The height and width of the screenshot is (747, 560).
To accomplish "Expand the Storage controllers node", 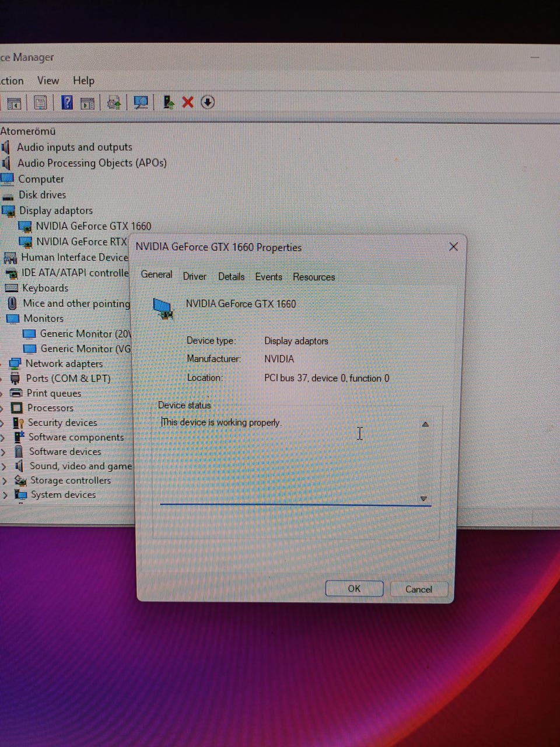I will pos(5,480).
